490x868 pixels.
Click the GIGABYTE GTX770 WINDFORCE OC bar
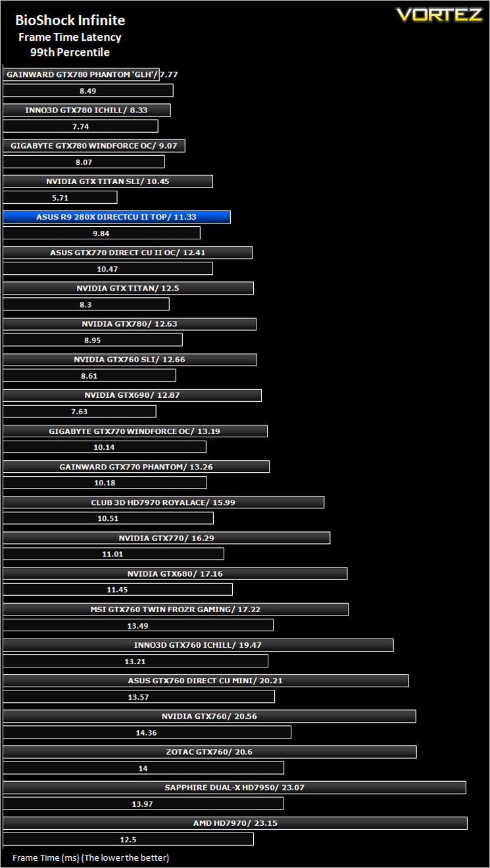[x=135, y=431]
